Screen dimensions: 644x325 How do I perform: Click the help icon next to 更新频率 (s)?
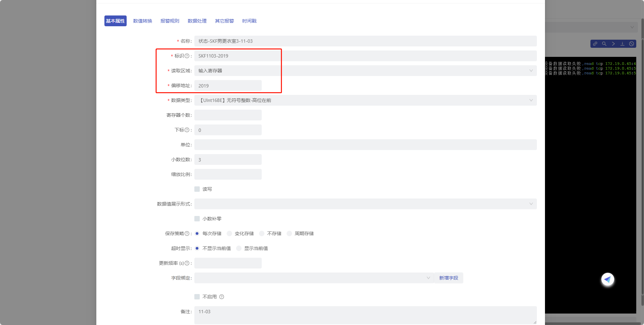click(x=187, y=263)
